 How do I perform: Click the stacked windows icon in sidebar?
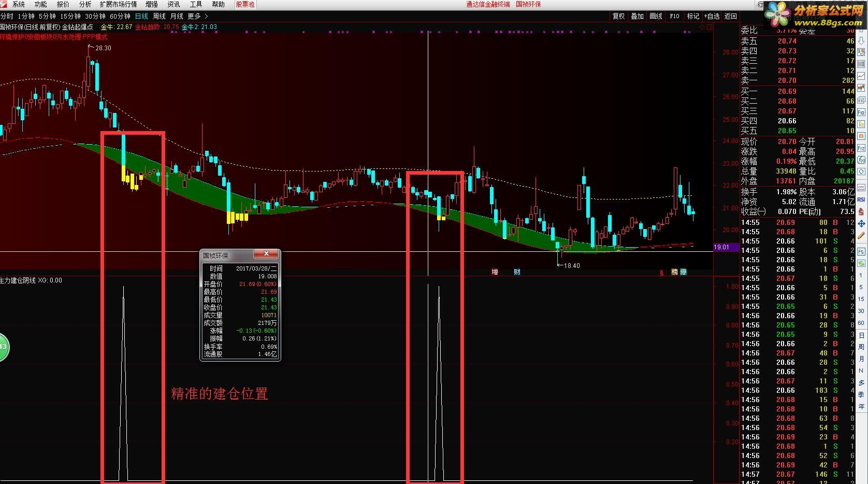click(861, 100)
